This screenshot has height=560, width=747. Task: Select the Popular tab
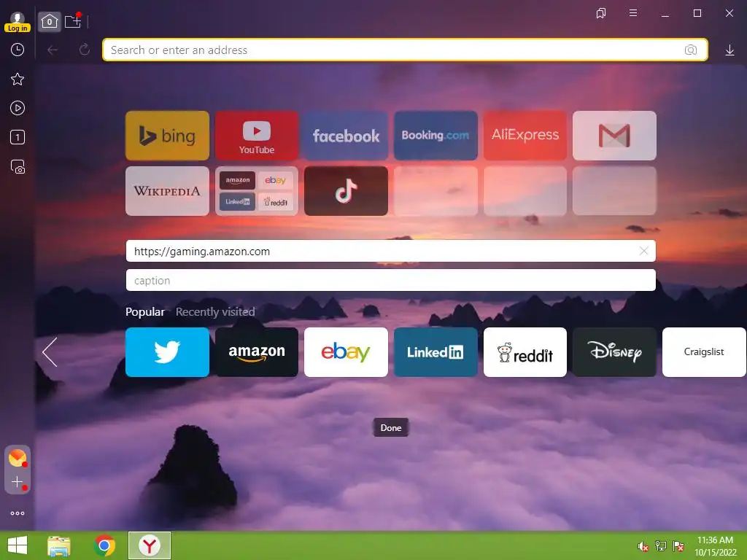pos(145,312)
